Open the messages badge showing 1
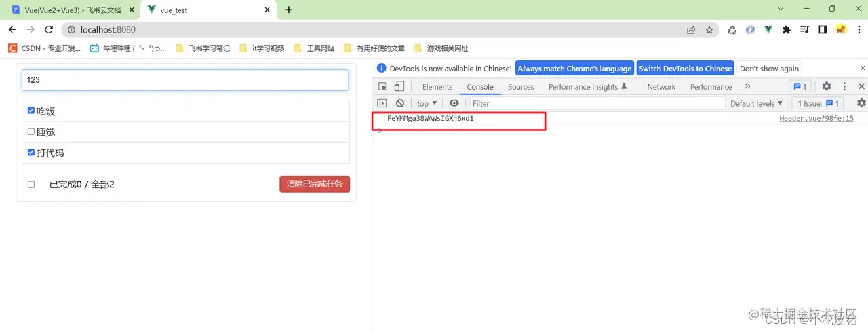The height and width of the screenshot is (332, 868). click(800, 86)
